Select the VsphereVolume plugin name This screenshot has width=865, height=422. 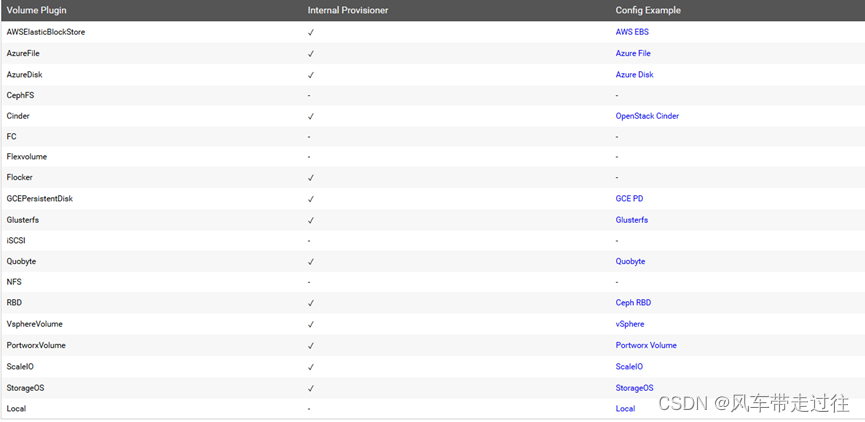coord(35,324)
